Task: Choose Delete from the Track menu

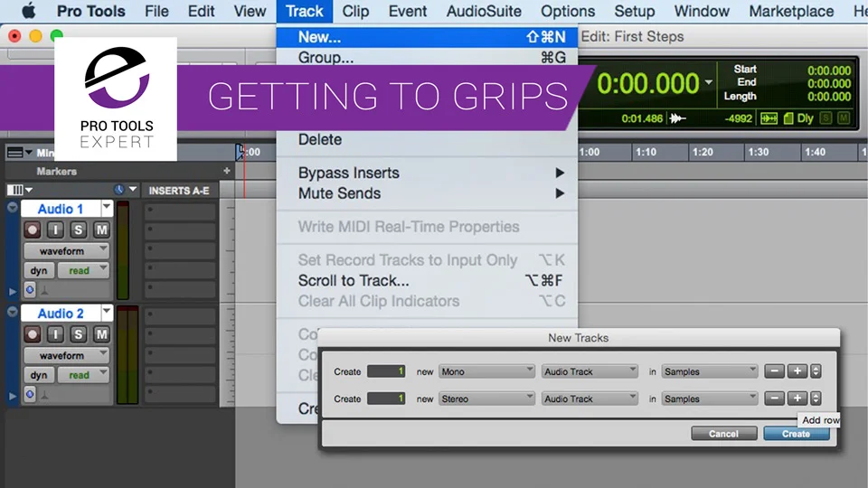Action: 427,139
